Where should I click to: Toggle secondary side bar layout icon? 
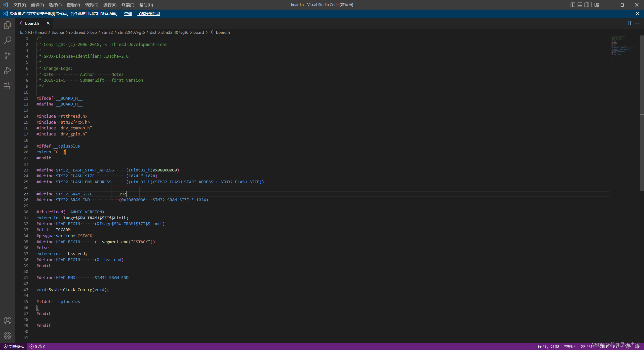coord(587,5)
